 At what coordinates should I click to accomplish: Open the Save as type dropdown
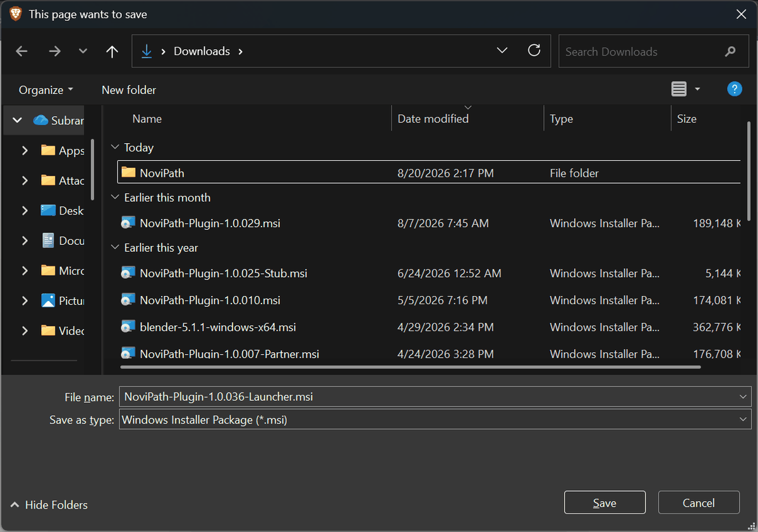[435, 420]
